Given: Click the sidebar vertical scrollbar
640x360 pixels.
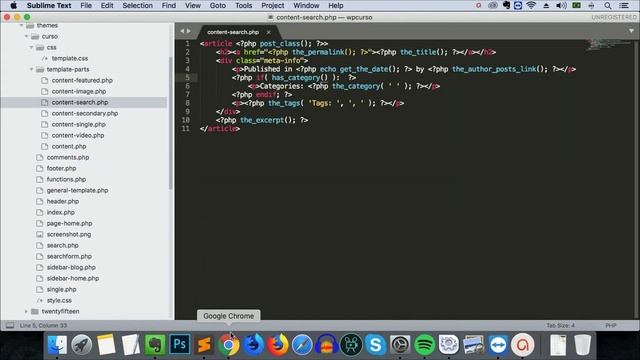Looking at the screenshot, I should [x=171, y=122].
